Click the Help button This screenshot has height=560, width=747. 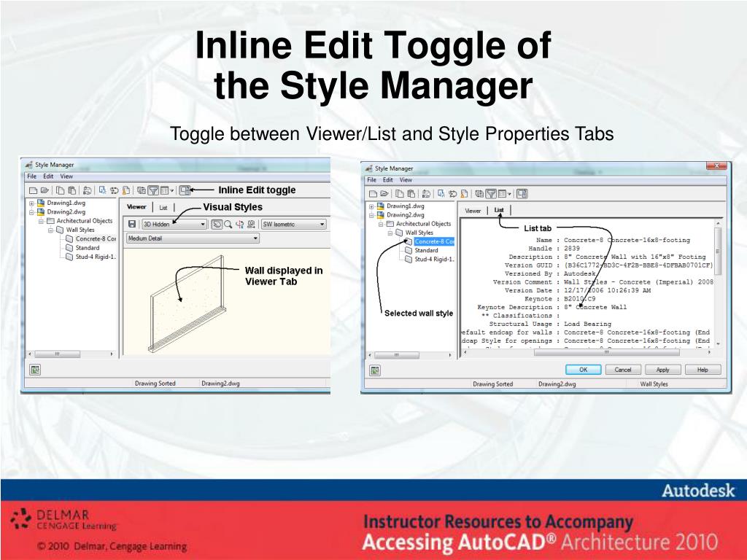click(x=703, y=370)
